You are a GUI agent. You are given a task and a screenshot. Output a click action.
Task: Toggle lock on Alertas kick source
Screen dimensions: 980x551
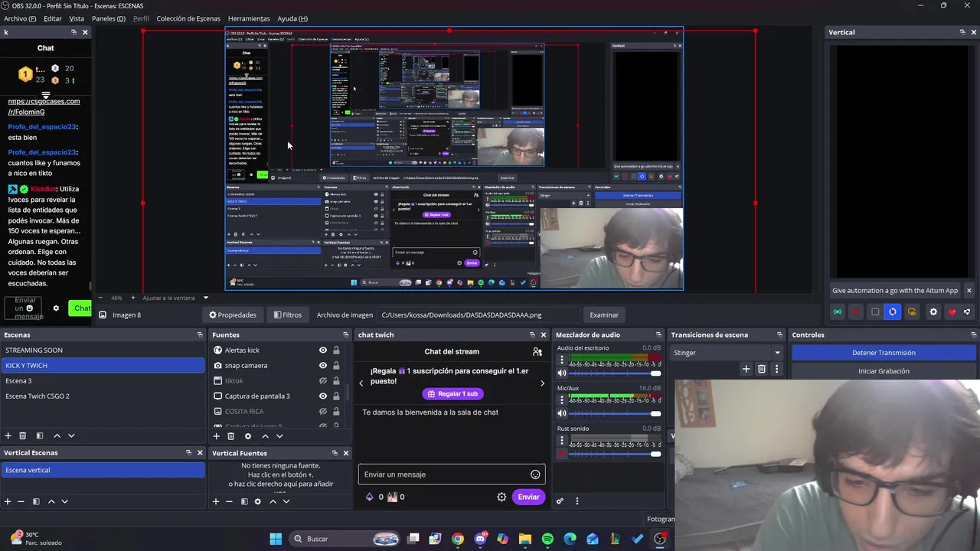pyautogui.click(x=335, y=350)
